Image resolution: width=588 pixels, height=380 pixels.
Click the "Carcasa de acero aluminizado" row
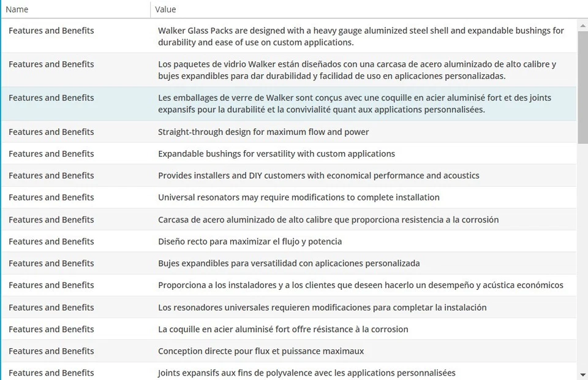328,219
